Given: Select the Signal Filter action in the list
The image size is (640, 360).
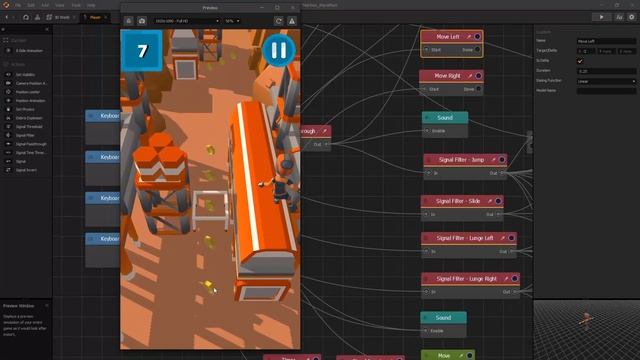Looking at the screenshot, I should coord(26,135).
